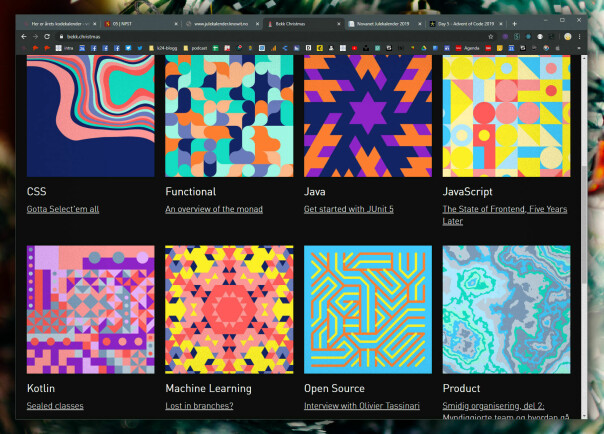Open The State of Frontend, Five Years Later
Image resolution: width=604 pixels, height=434 pixels.
[x=505, y=215]
